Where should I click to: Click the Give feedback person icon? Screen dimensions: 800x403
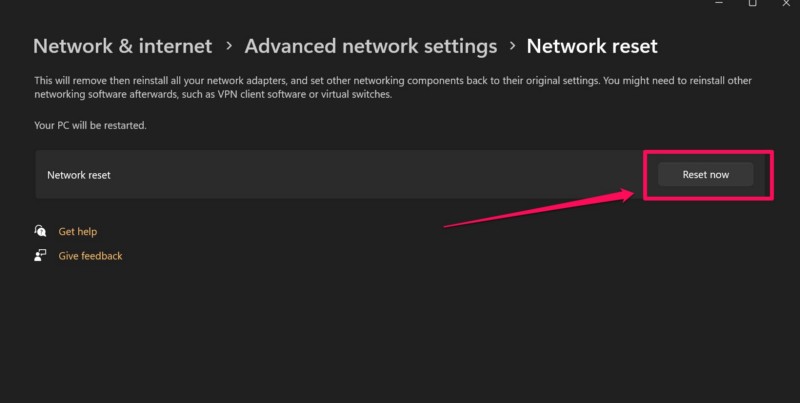coord(41,256)
